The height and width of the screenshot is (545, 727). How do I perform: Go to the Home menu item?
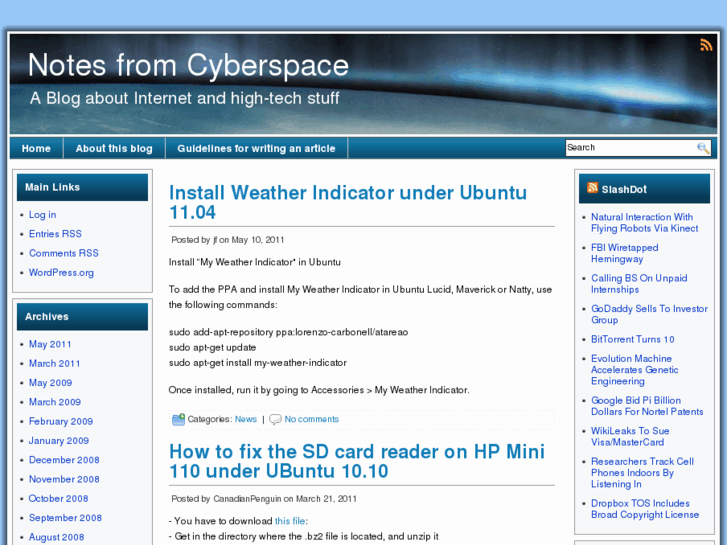pos(36,148)
